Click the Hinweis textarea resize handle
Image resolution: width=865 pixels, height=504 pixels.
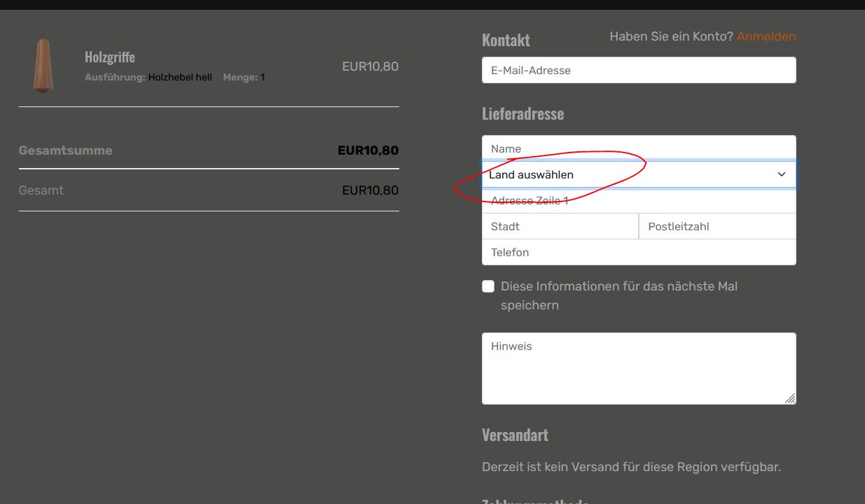point(790,398)
